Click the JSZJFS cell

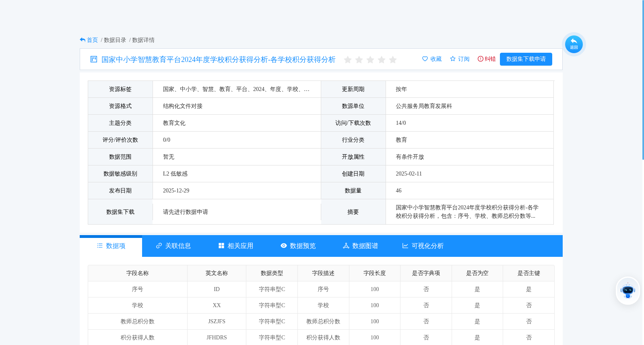pyautogui.click(x=217, y=322)
